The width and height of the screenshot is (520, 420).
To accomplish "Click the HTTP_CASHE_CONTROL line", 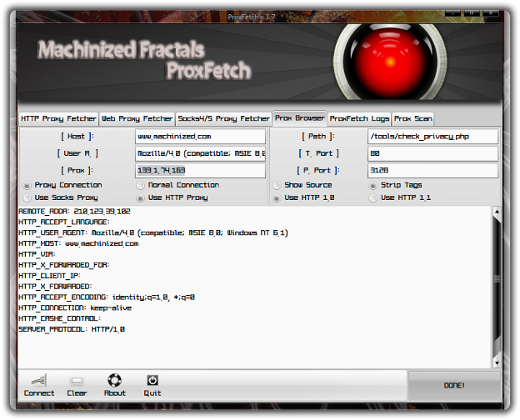I will coord(60,318).
